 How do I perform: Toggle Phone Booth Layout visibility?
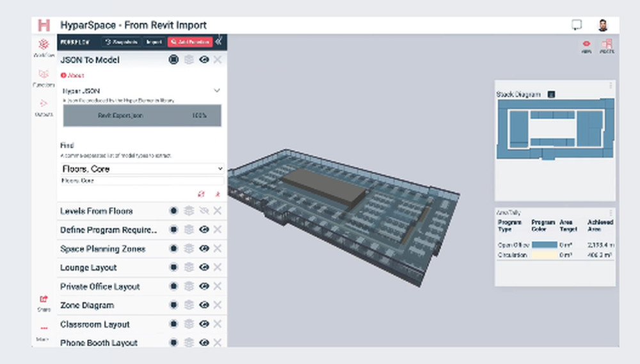pyautogui.click(x=204, y=342)
